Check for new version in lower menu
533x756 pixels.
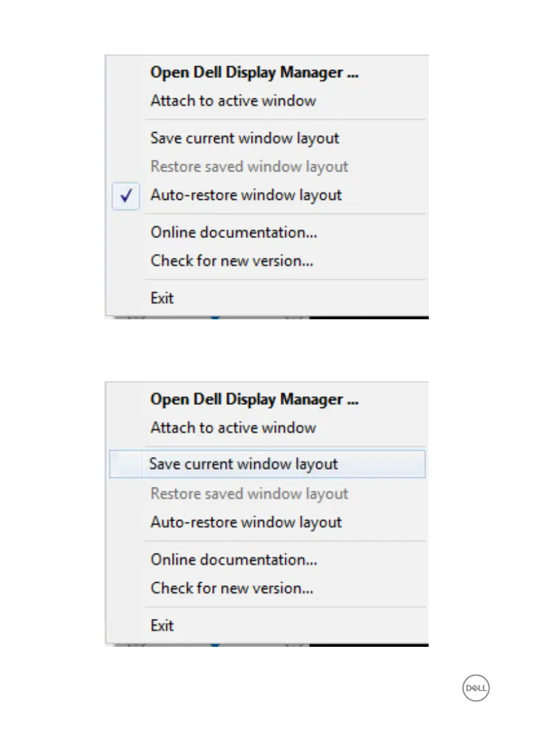coord(232,588)
